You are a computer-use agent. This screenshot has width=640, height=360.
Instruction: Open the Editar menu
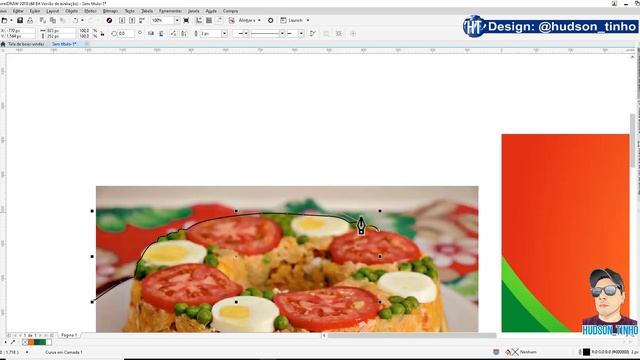coord(18,11)
